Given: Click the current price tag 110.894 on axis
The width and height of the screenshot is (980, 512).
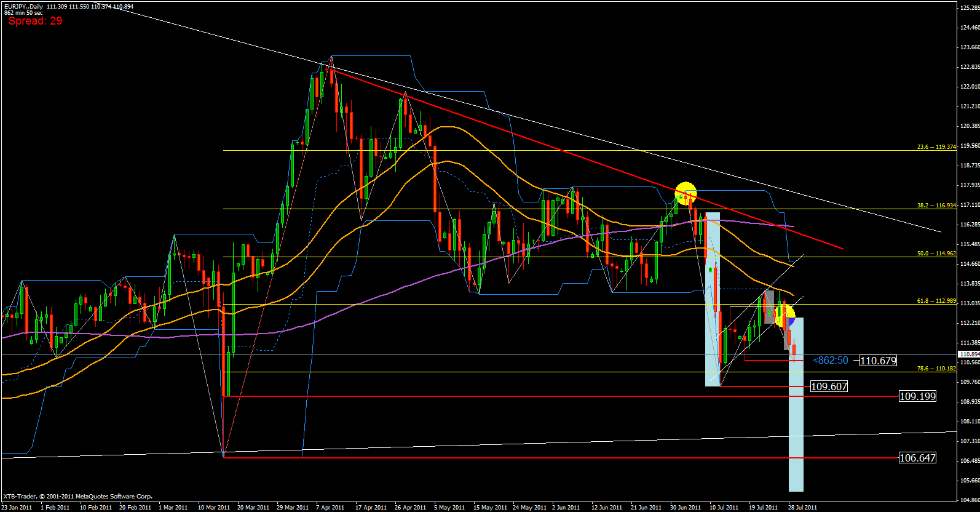Looking at the screenshot, I should click(969, 354).
